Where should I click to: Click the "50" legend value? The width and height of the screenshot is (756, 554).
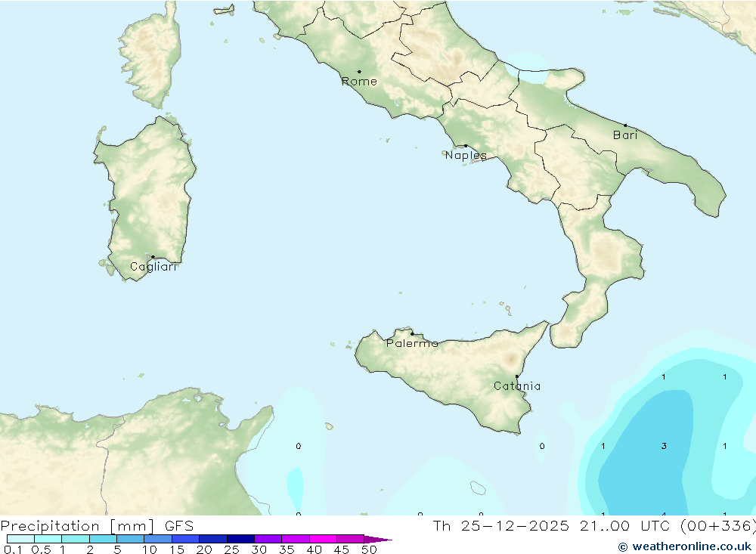pos(370,549)
